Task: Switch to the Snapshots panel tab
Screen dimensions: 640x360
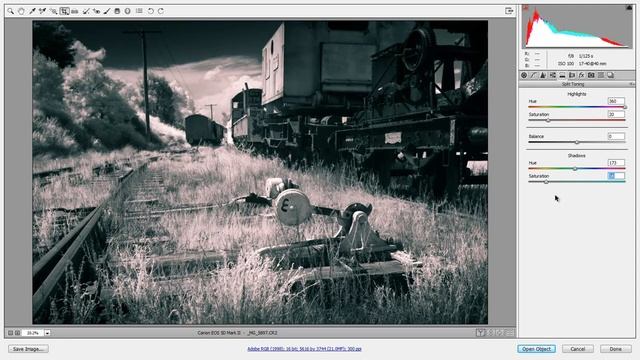Action: point(611,75)
